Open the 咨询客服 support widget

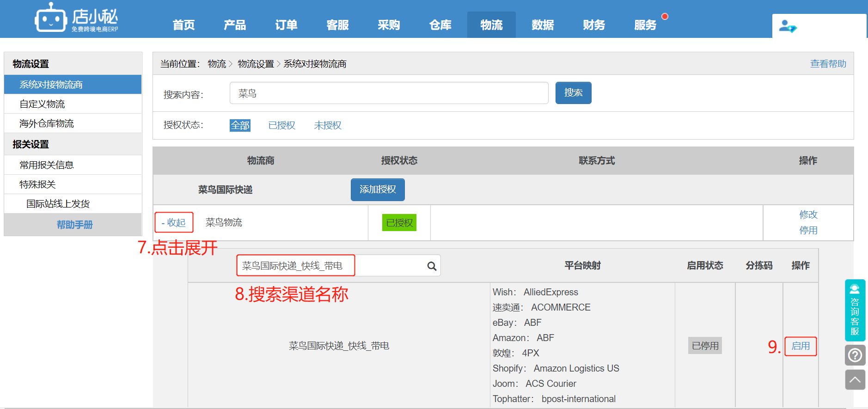point(855,310)
